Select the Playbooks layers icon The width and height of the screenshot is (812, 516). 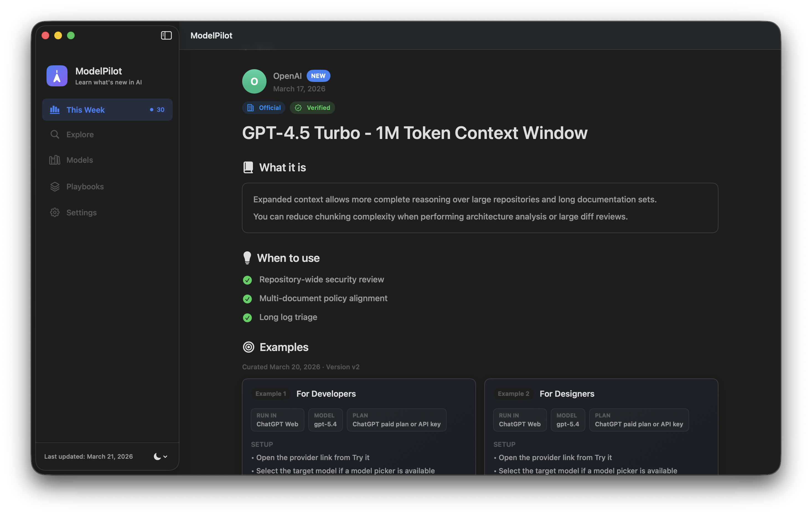[x=55, y=186]
